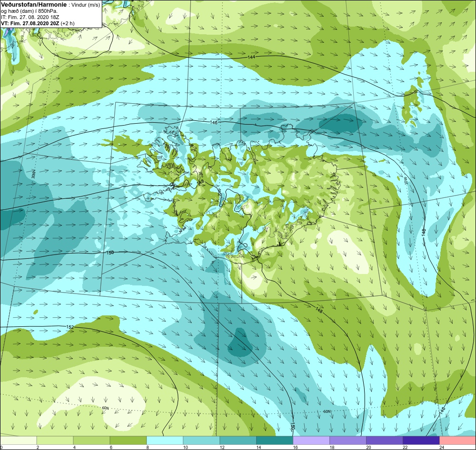Click the legend tick value 24
Viewport: 476px width, 450px height.
point(442,447)
